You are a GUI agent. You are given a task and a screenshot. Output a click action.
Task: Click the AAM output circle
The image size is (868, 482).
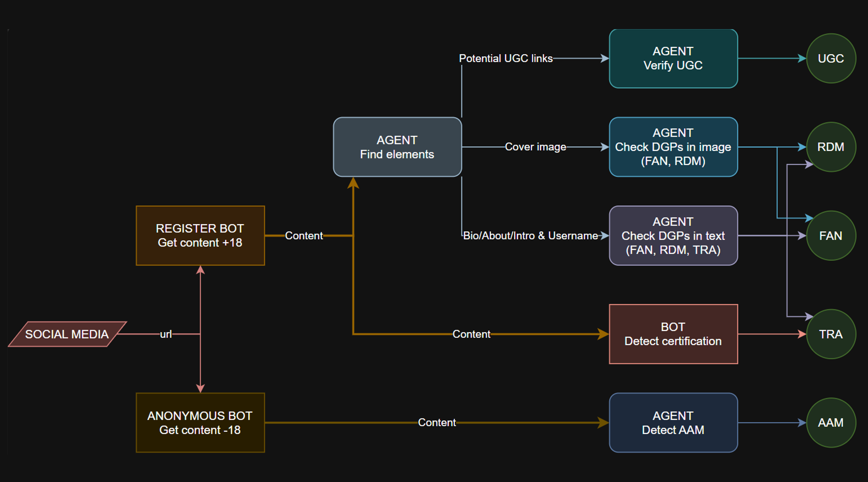coord(831,422)
